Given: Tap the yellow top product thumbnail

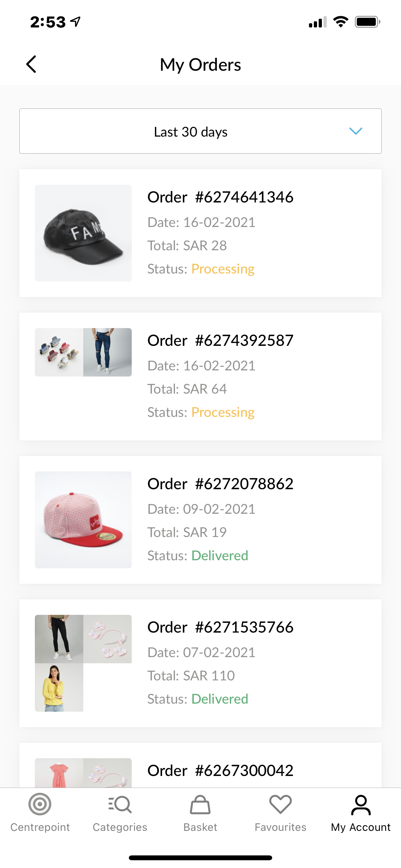Looking at the screenshot, I should [x=59, y=687].
